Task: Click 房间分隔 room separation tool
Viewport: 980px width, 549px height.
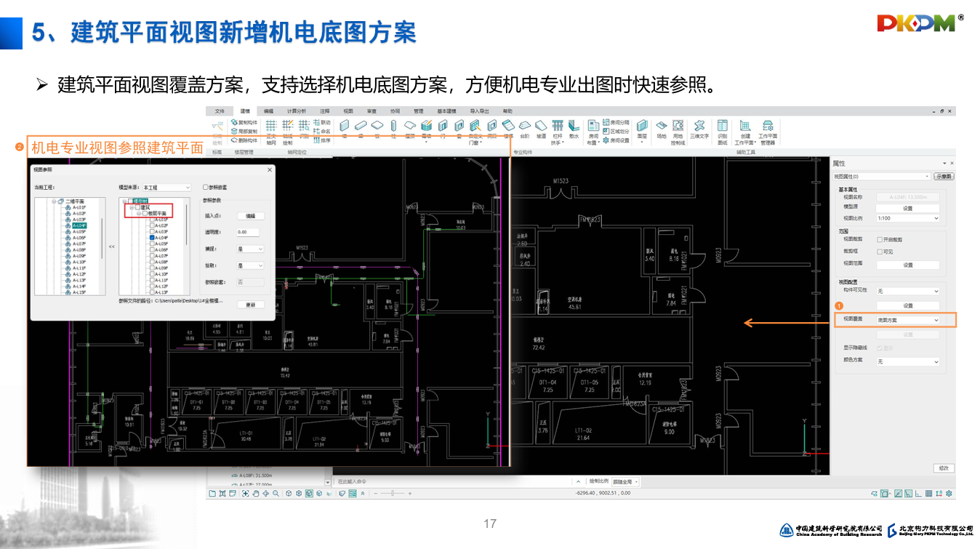Action: click(x=616, y=122)
